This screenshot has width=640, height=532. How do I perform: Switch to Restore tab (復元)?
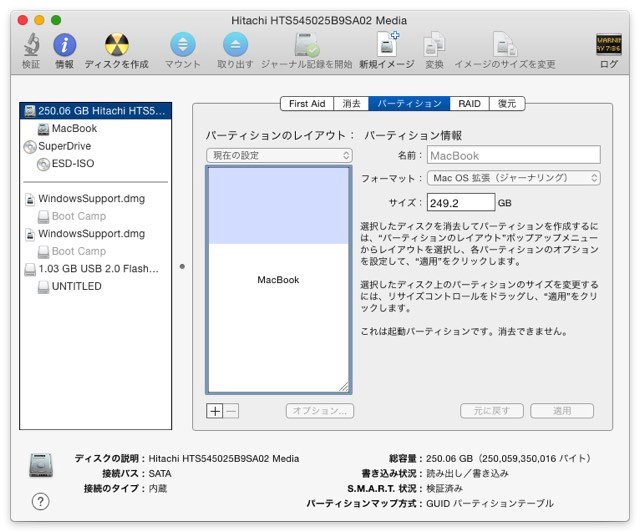[x=507, y=104]
